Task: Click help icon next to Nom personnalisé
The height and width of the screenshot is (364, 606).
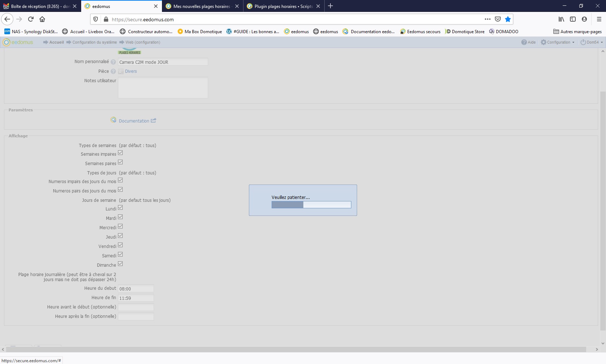Action: click(x=113, y=62)
